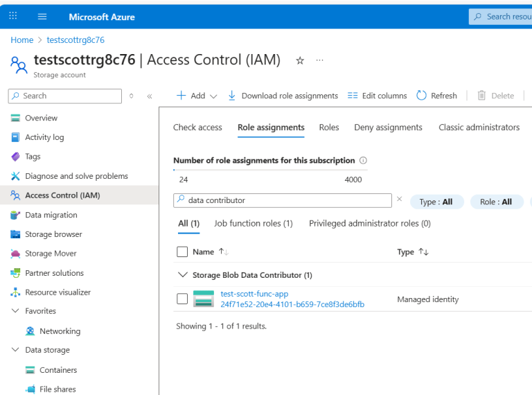Open the test-scott-func-app link
Image resolution: width=532 pixels, height=395 pixels.
click(x=254, y=294)
